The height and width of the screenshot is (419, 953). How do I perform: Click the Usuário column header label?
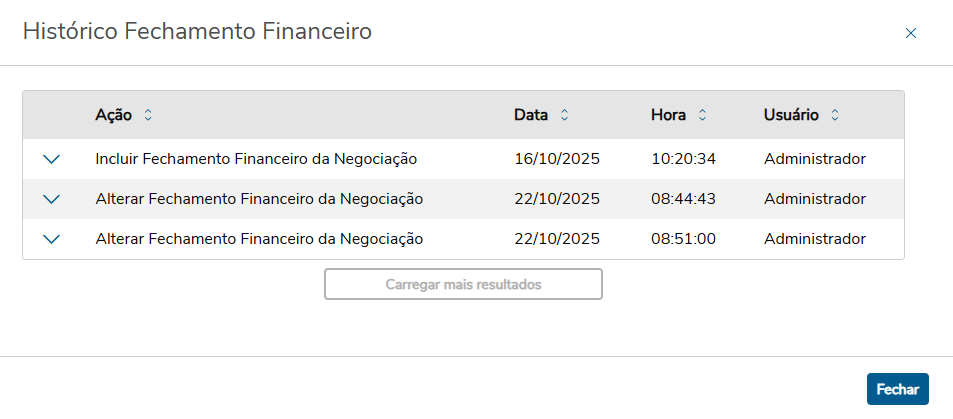coord(791,115)
